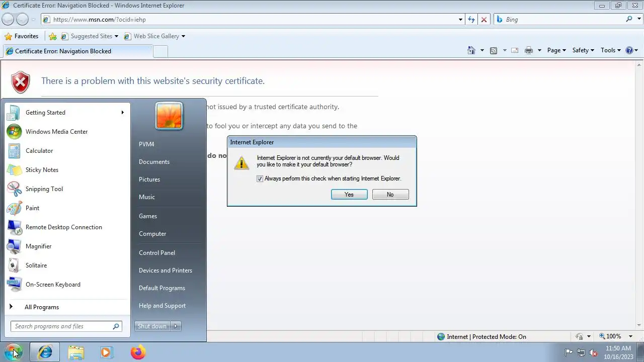Click the Firefox icon in taskbar
The image size is (644, 362).
[x=138, y=352]
